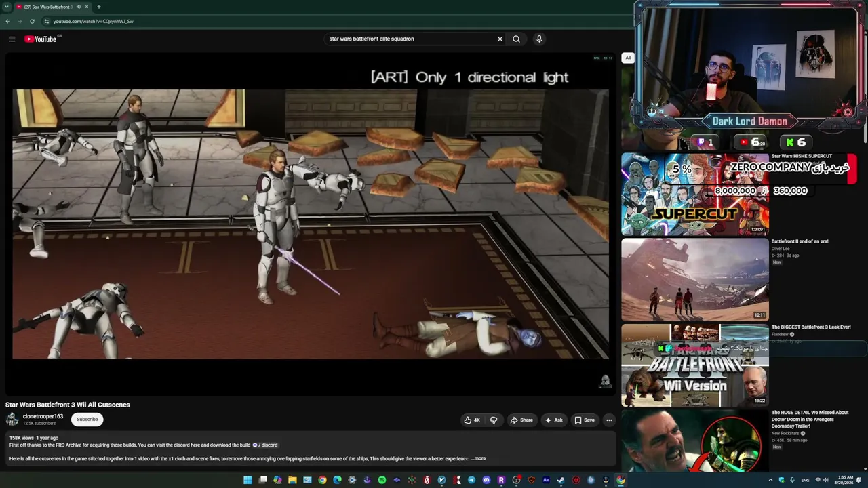
Task: Open the discord link in description
Action: 265,445
